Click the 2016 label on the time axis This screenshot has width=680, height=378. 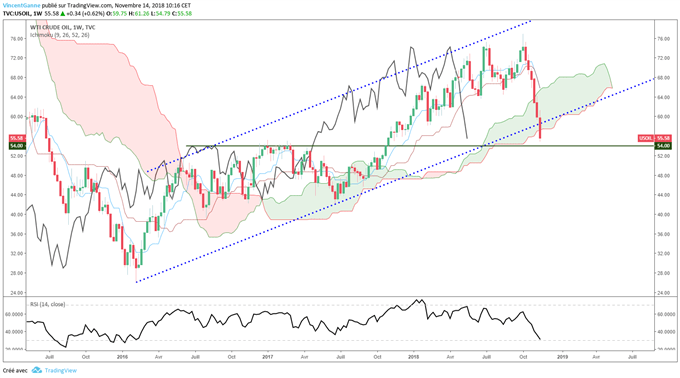(x=122, y=357)
